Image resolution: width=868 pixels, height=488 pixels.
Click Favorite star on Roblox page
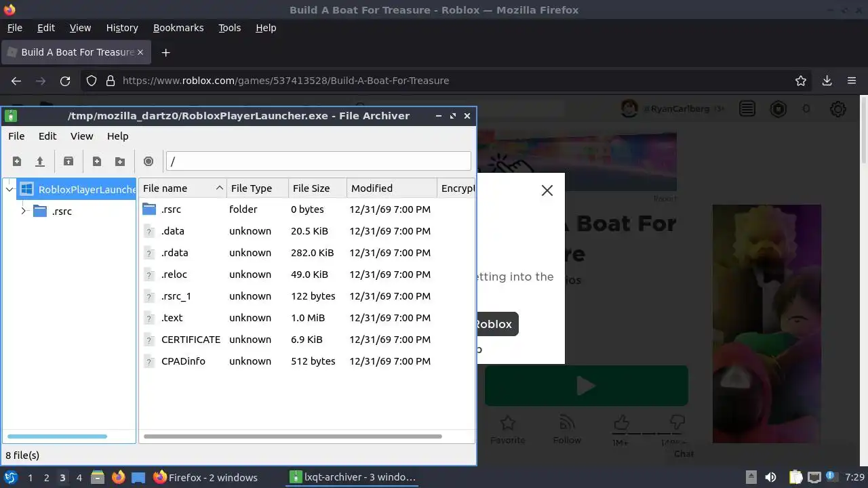(x=508, y=424)
